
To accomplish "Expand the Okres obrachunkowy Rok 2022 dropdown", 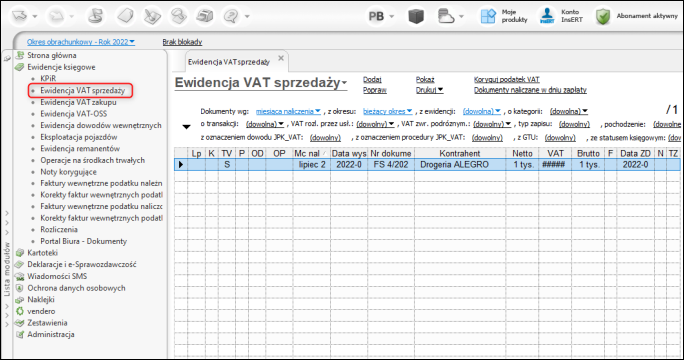I will [x=81, y=42].
